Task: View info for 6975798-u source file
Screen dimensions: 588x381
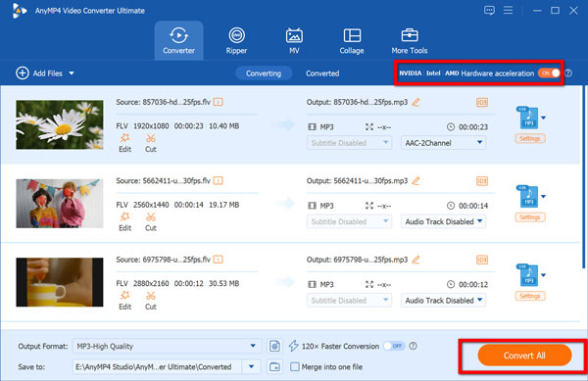Action: point(218,260)
